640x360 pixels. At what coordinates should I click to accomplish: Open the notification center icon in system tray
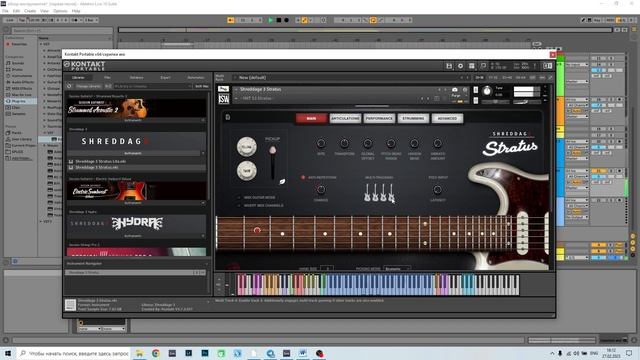[629, 353]
